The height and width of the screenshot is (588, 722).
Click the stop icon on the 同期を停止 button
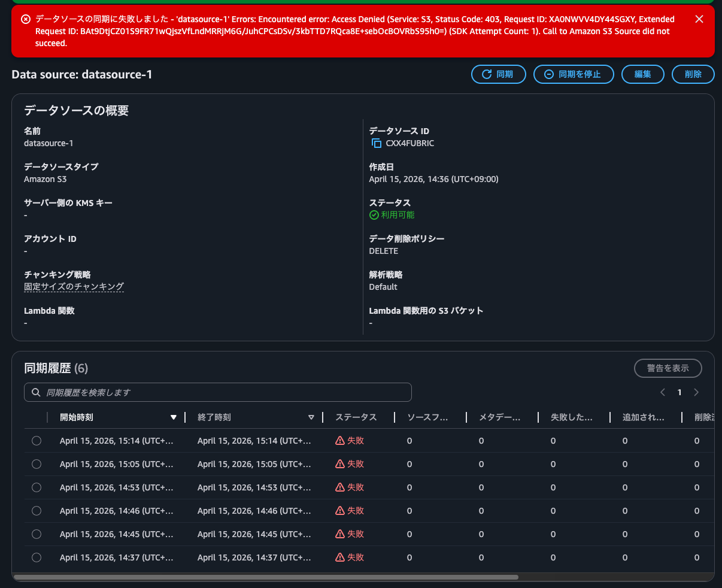click(x=548, y=74)
